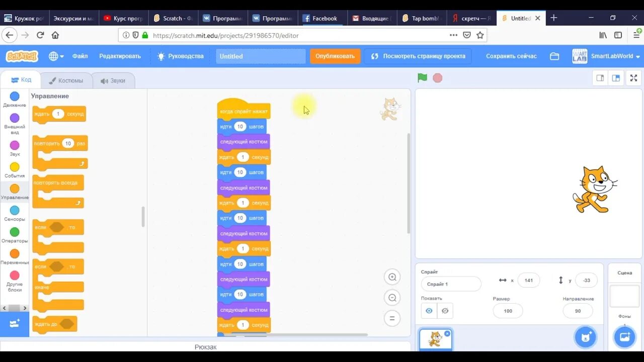Go back in browser history
The height and width of the screenshot is (362, 644).
point(9,35)
